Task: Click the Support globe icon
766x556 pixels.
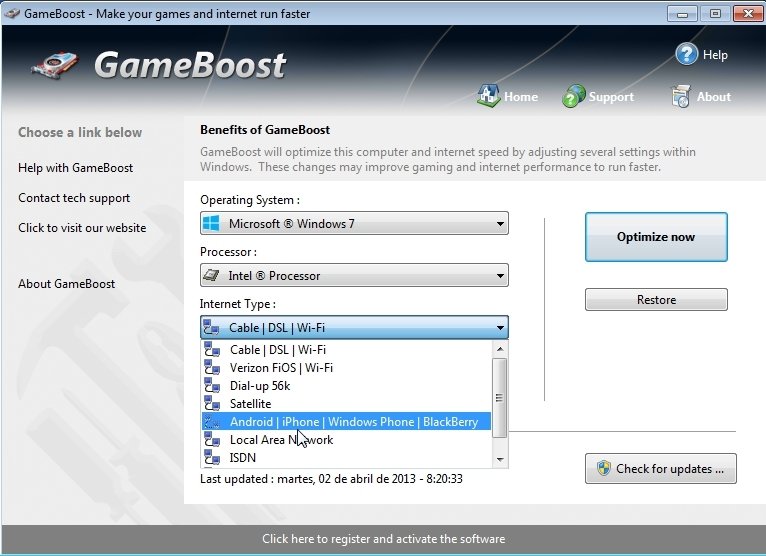Action: (x=574, y=96)
